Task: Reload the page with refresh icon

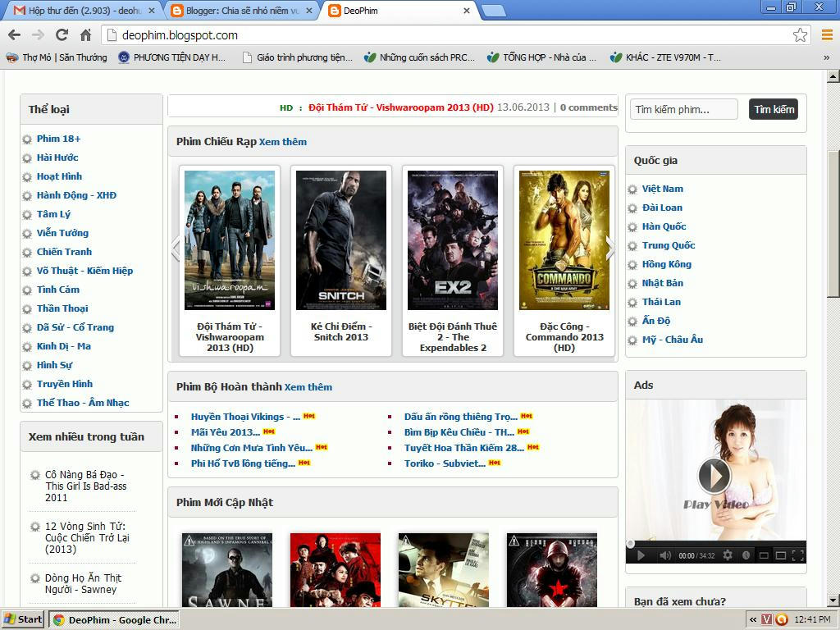Action: 62,35
